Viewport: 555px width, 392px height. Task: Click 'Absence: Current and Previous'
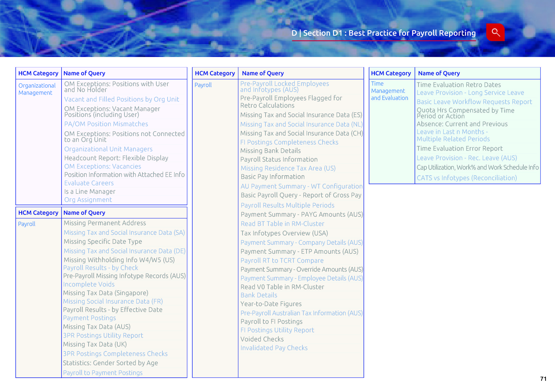click(462, 124)
